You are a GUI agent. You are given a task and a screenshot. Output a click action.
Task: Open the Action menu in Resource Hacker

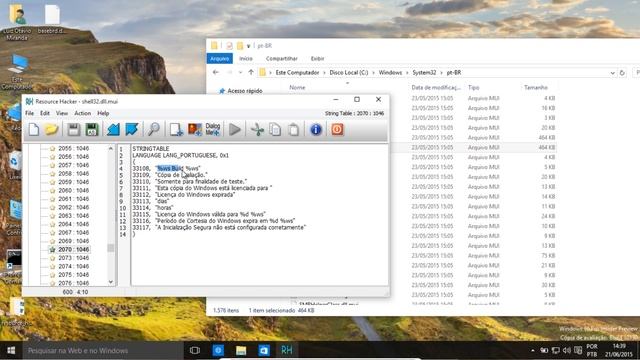(x=82, y=113)
